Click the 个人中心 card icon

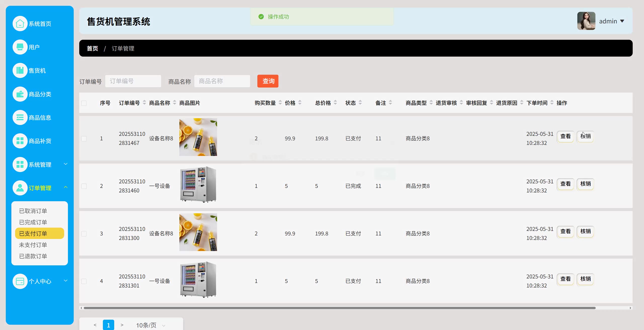click(20, 281)
